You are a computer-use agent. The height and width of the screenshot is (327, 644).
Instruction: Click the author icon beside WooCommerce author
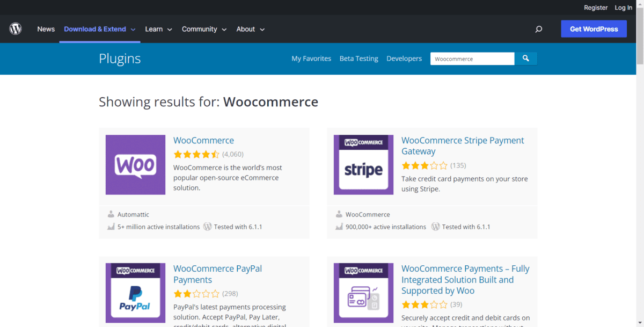[339, 214]
